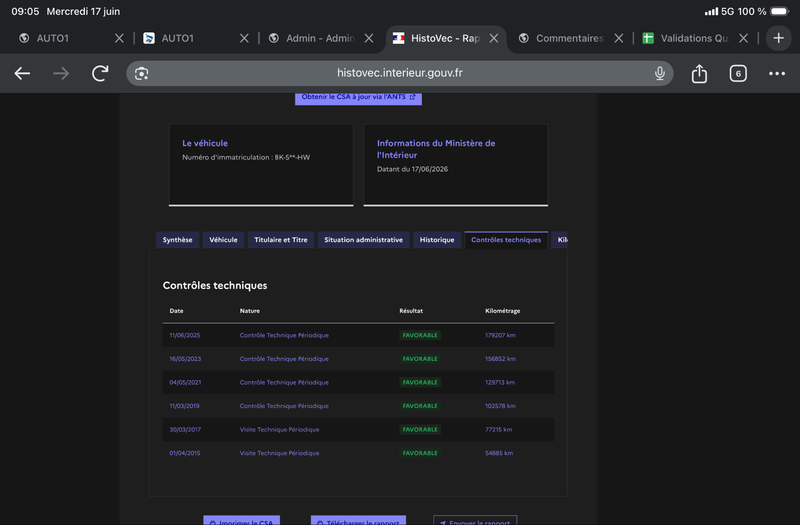The width and height of the screenshot is (800, 525).
Task: Open the Situation administrative tab
Action: 363,240
